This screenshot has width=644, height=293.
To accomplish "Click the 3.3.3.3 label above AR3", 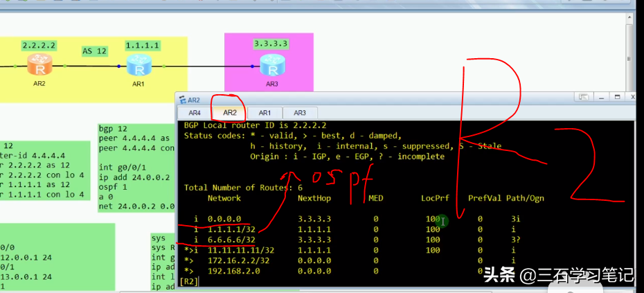I will pyautogui.click(x=271, y=44).
